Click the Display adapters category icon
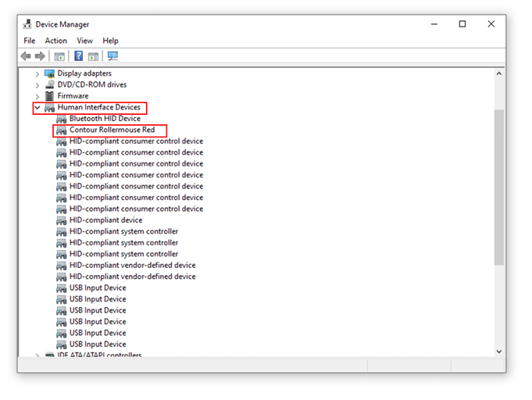 [x=50, y=73]
